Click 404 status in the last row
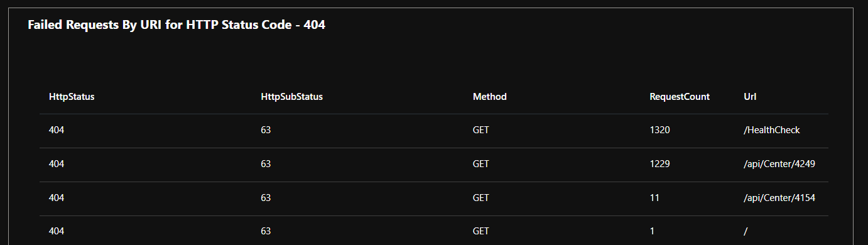 tap(57, 231)
